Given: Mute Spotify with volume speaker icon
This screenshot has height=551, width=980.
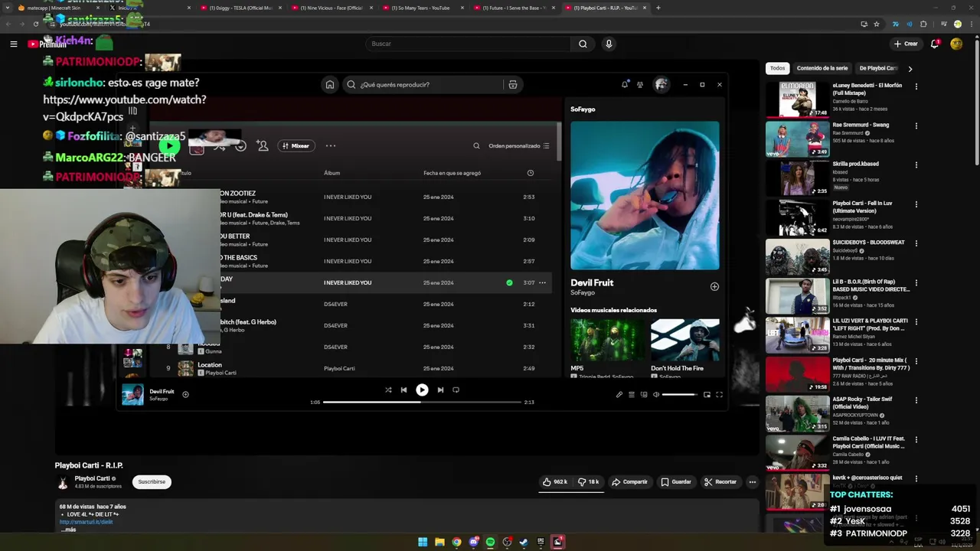Looking at the screenshot, I should [x=656, y=394].
